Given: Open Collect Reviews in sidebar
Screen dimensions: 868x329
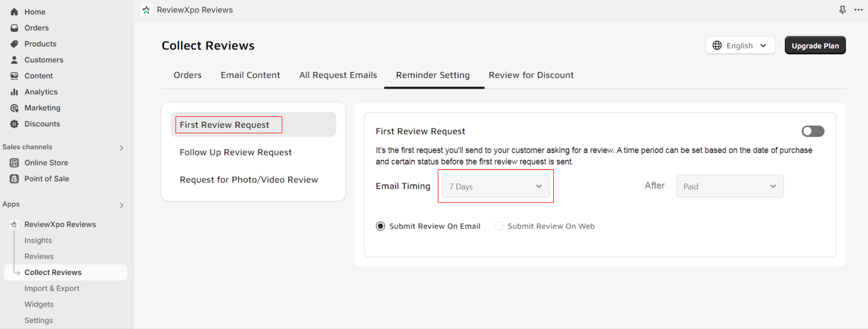Looking at the screenshot, I should [x=66, y=273].
